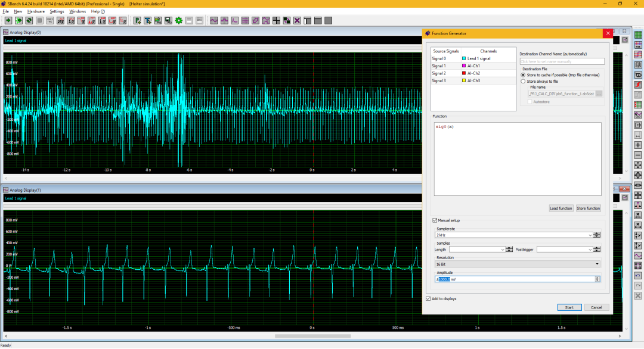644x349 pixels.
Task: Open the Hardware menu
Action: pos(36,11)
